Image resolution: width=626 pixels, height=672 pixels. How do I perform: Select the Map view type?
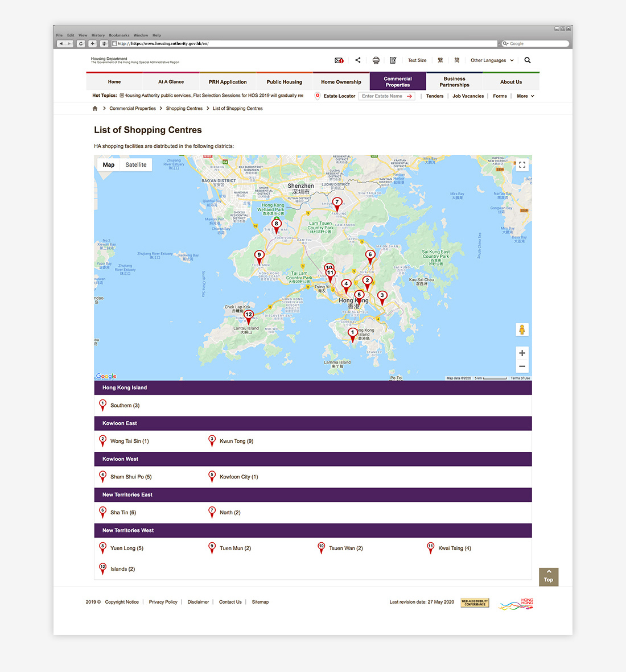109,165
